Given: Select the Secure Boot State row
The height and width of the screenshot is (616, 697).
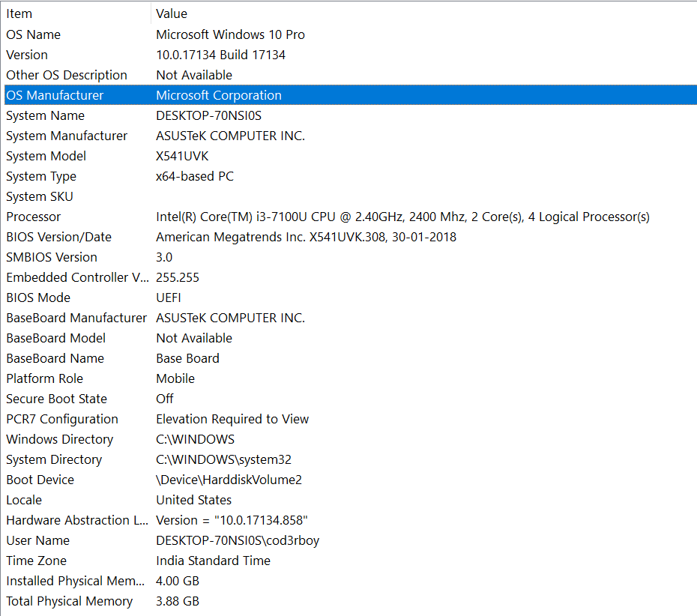Looking at the screenshot, I should 350,399.
